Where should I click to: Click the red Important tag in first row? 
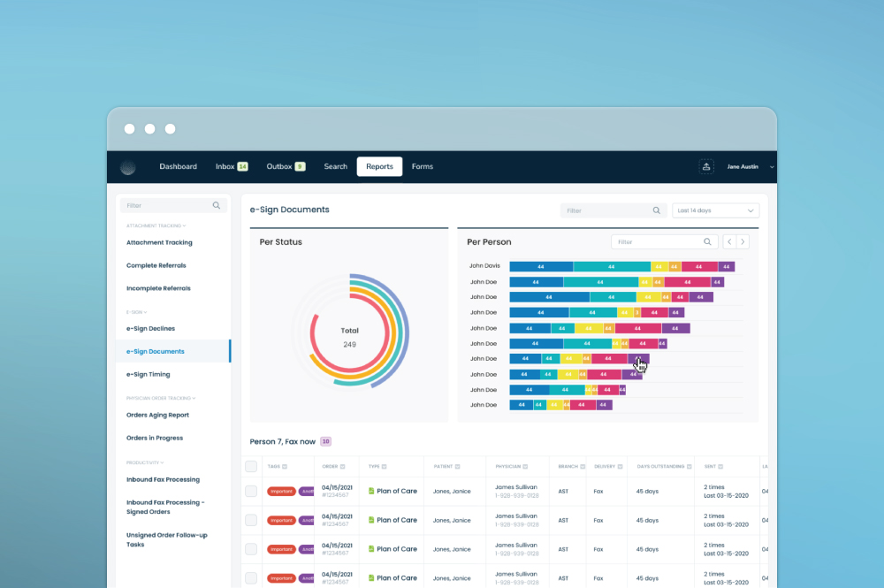point(281,492)
